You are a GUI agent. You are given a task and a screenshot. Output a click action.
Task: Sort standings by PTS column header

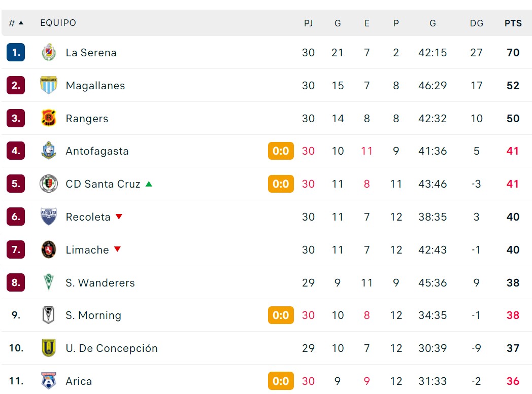[513, 23]
